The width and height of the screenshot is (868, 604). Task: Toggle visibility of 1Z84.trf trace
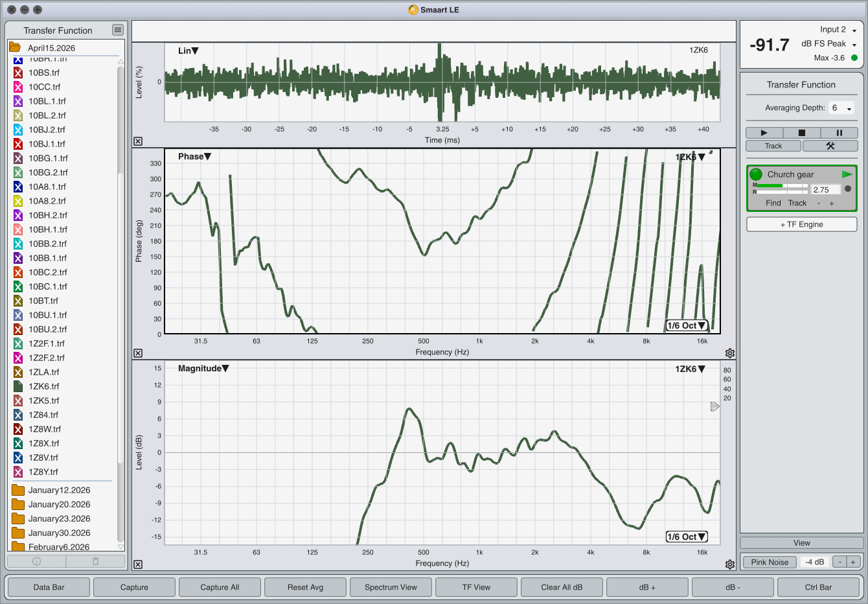18,415
